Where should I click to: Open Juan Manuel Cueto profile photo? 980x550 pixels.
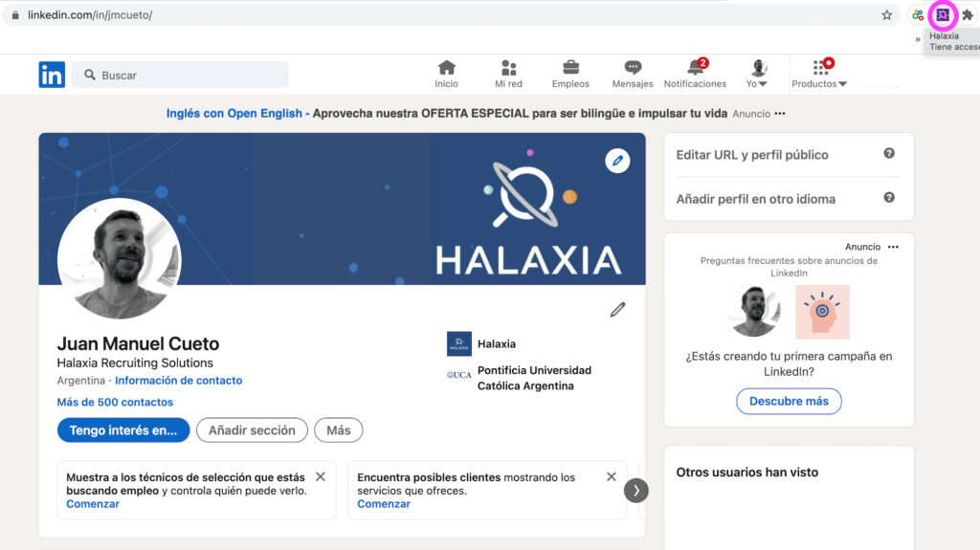pos(120,258)
